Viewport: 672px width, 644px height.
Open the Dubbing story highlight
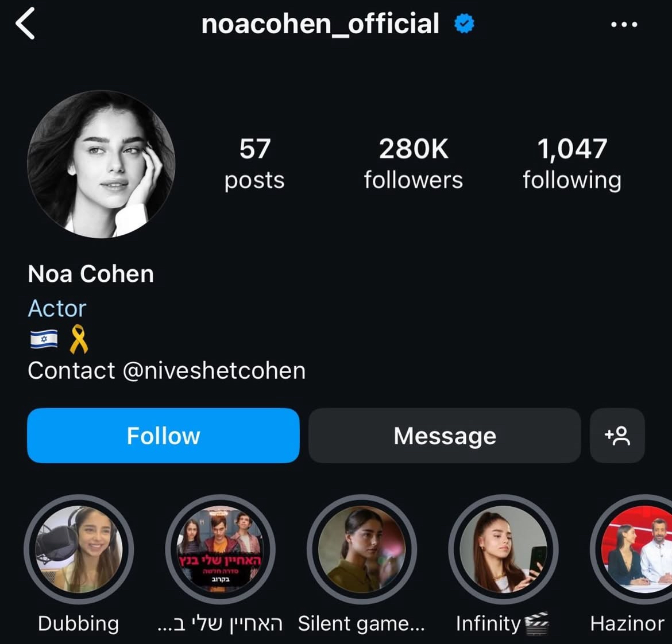(x=79, y=549)
